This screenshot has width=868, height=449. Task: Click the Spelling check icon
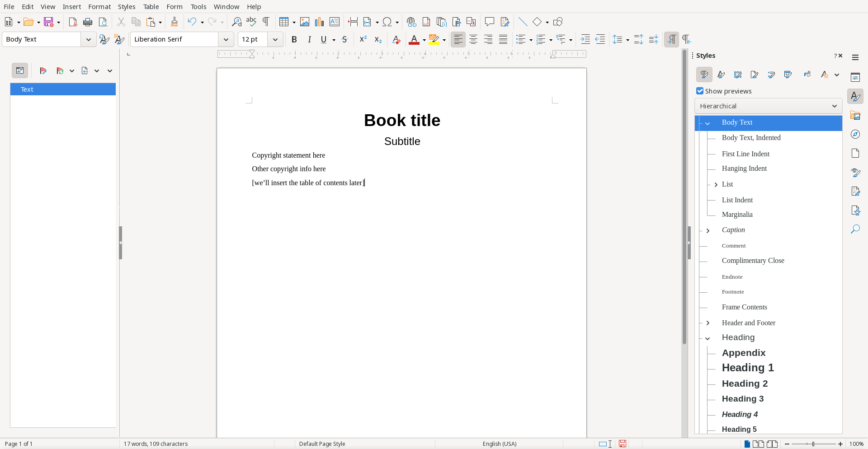pyautogui.click(x=251, y=22)
